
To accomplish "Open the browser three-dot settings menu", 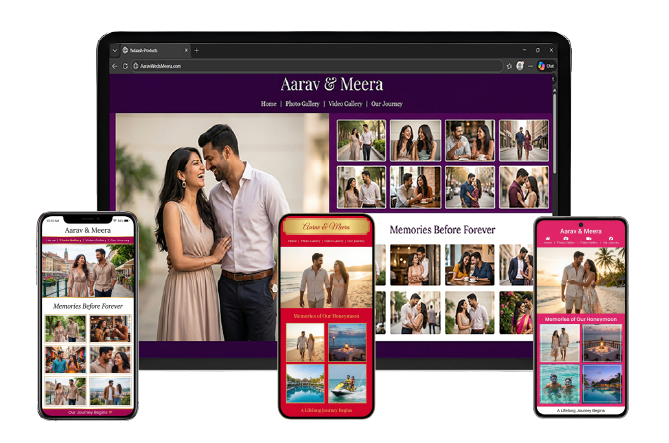I will click(530, 66).
